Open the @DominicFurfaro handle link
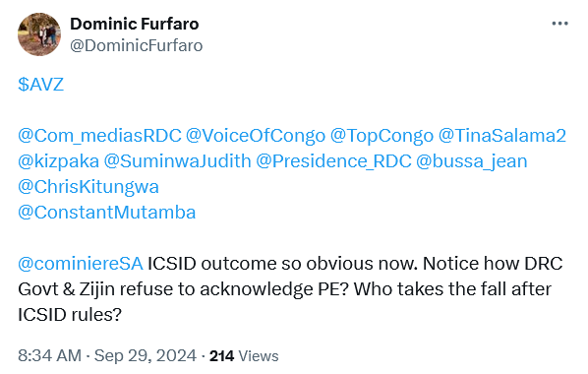This screenshot has width=588, height=374. [137, 46]
